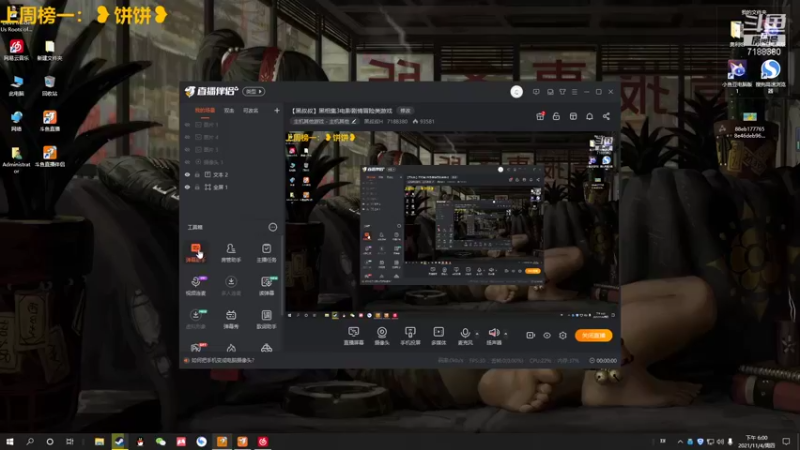Open the 回收站 recycle bin desktop icon

(49, 86)
